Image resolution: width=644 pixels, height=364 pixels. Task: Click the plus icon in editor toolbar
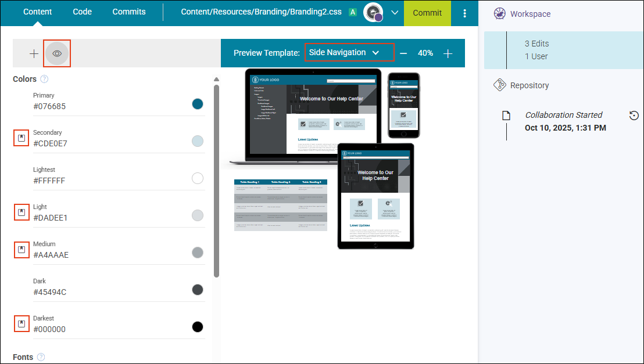click(x=34, y=53)
